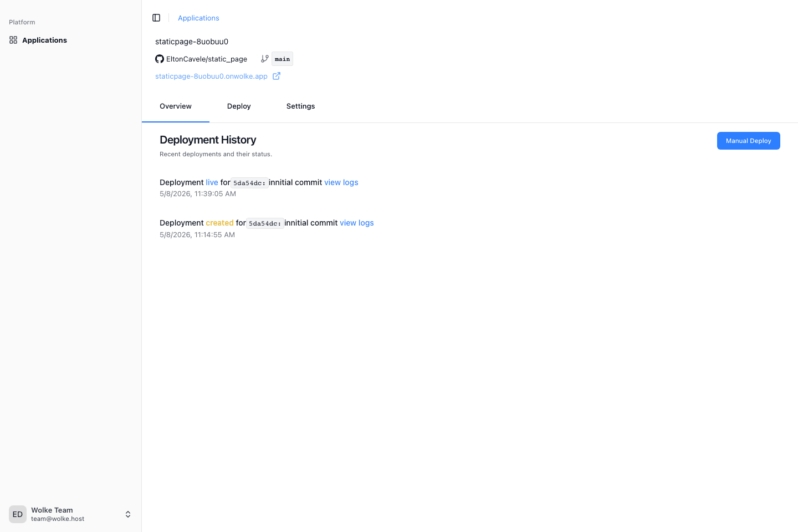Open staticpage-8uobuu0.onwolke.app link

click(x=211, y=76)
